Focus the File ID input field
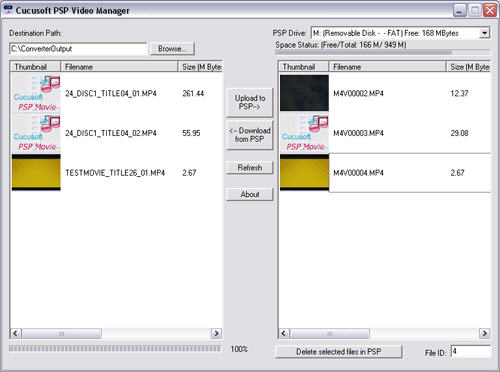 (x=470, y=351)
